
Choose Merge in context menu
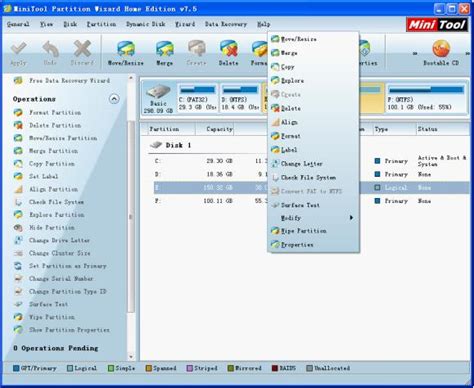(313, 53)
